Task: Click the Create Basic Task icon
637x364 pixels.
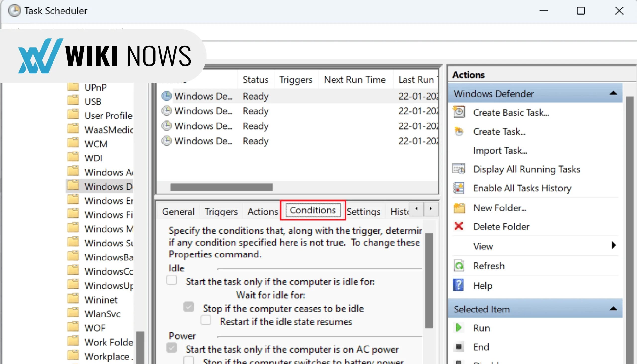Action: pos(459,112)
